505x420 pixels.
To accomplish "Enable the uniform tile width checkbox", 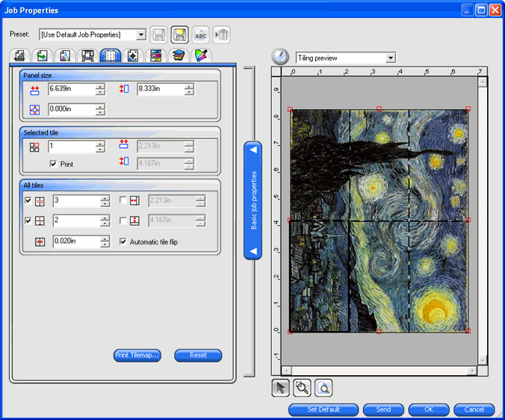I will click(123, 200).
